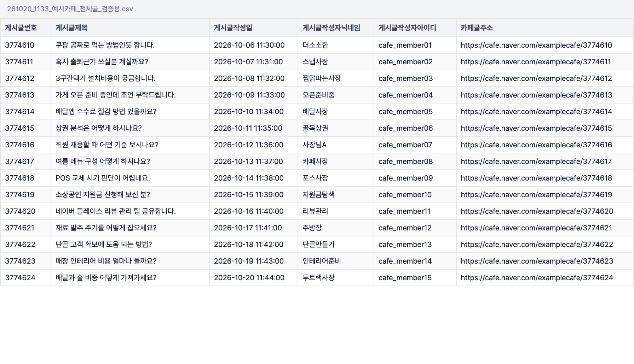The height and width of the screenshot is (364, 634).
Task: Click the title '네이버 플레이스 리뷰 관리 팁 공유합니다.'
Action: click(116, 211)
